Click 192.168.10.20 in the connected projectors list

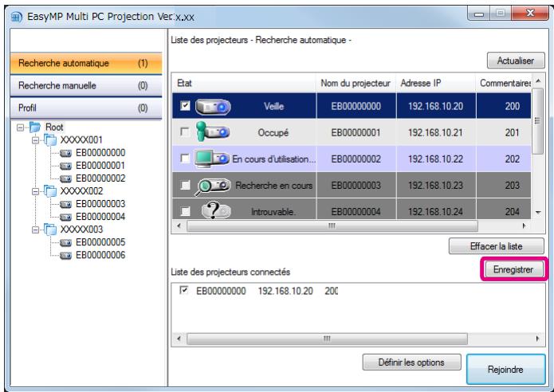coord(285,291)
